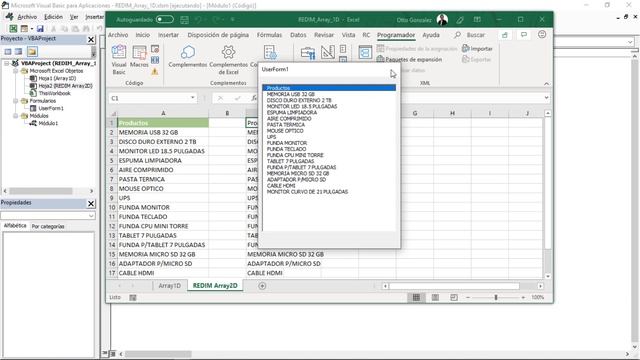Expand the formula bar with the chevron

click(546, 98)
